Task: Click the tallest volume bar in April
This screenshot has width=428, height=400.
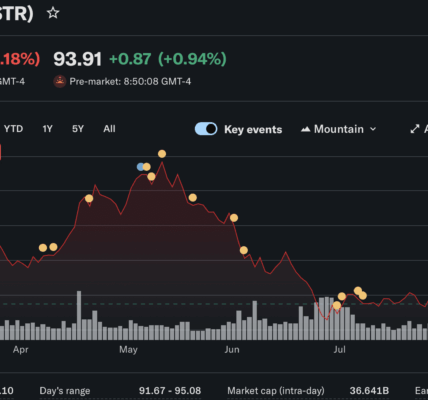Action: coord(79,315)
